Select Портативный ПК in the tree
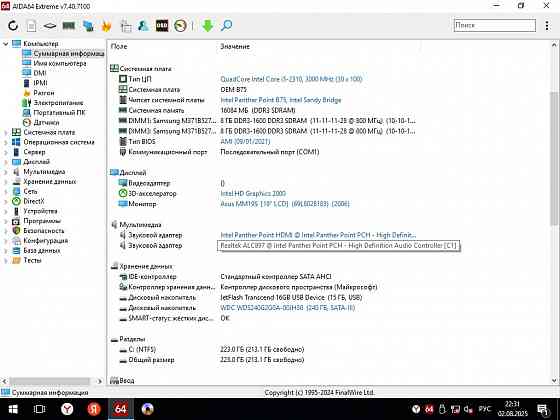 click(54, 112)
